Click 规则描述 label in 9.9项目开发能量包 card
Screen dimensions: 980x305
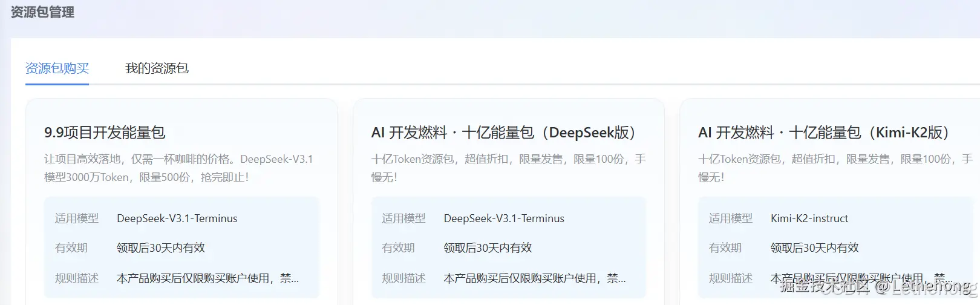pos(77,278)
